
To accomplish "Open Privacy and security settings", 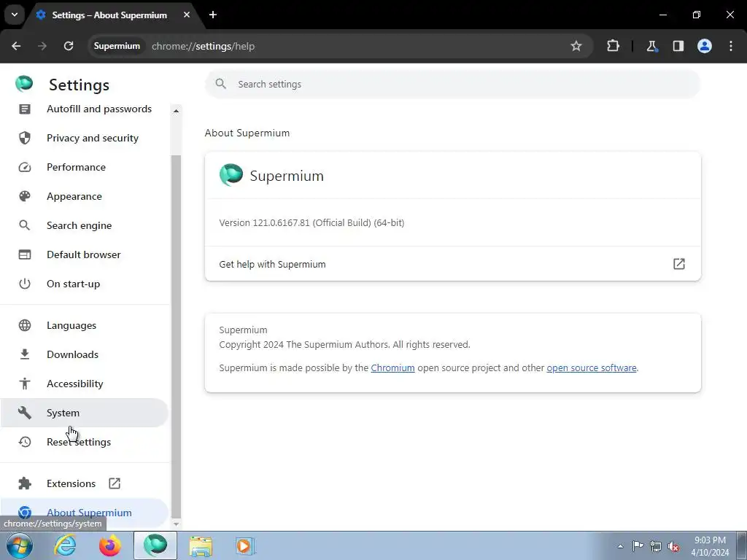I will click(85, 138).
